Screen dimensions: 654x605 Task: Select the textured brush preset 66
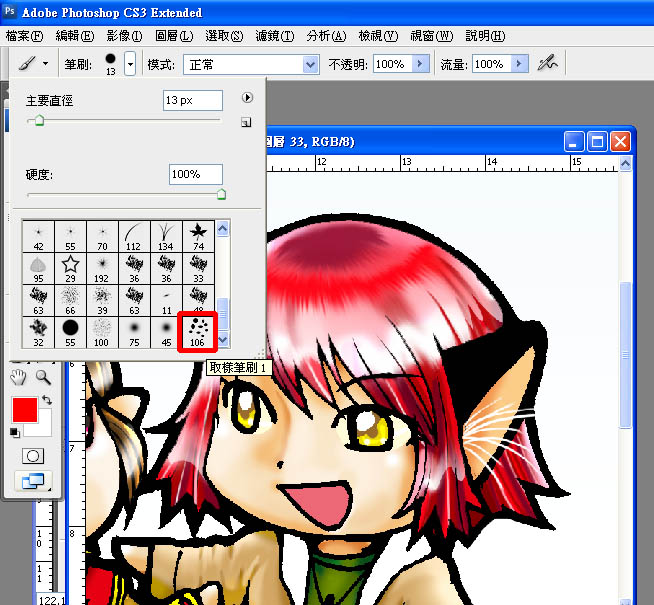[70, 300]
